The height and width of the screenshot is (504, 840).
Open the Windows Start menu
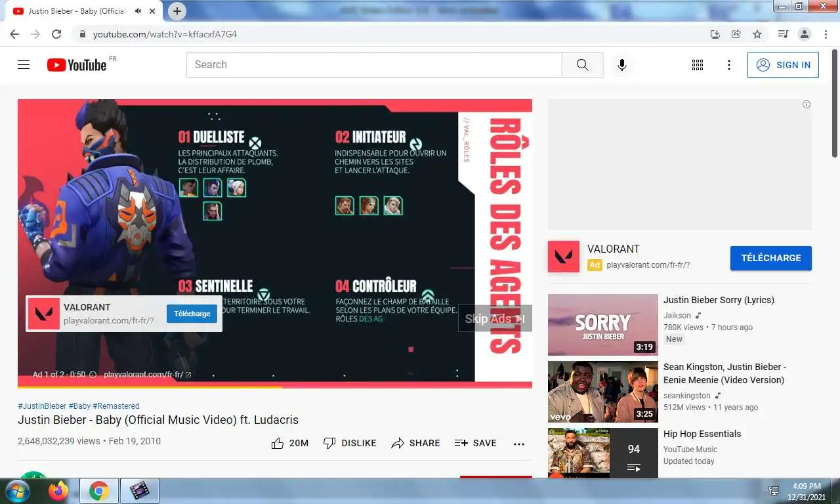pyautogui.click(x=16, y=490)
